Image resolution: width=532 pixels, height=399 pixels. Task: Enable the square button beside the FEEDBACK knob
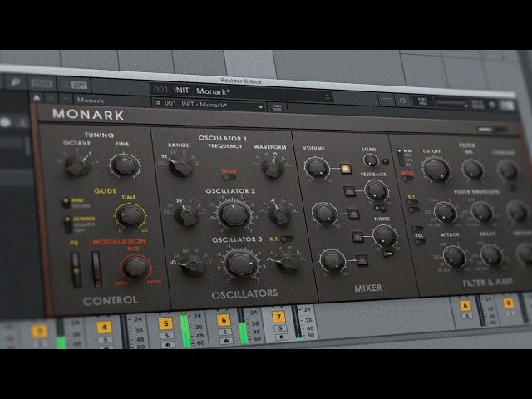pyautogui.click(x=349, y=191)
